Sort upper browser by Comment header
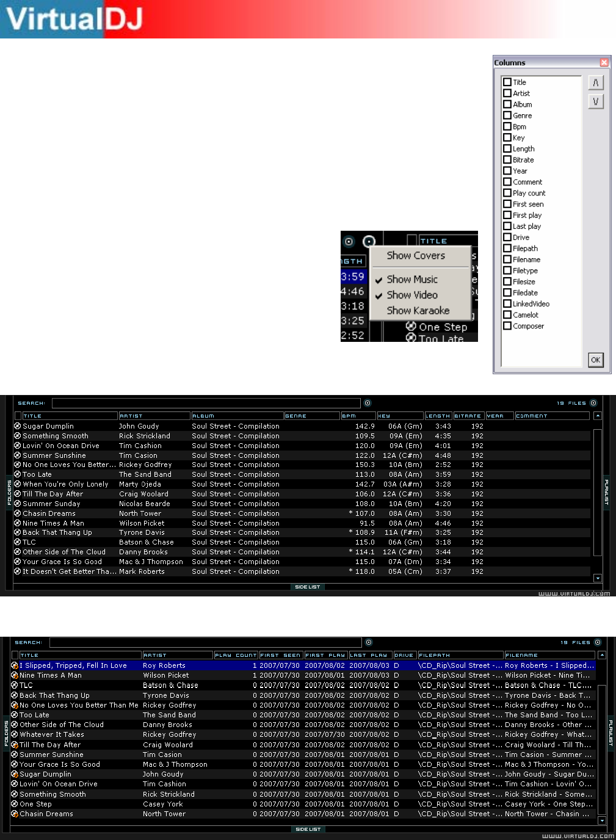Viewport: 616px width, 840px height. [552, 416]
